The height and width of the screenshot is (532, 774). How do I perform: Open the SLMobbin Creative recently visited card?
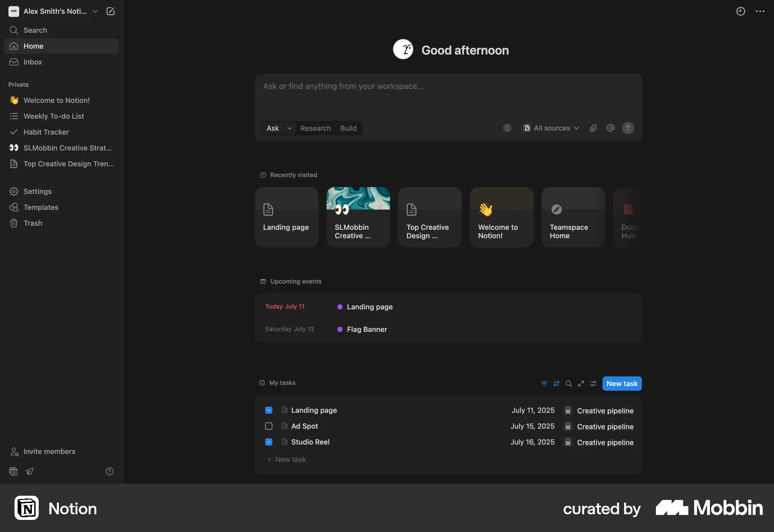click(358, 217)
